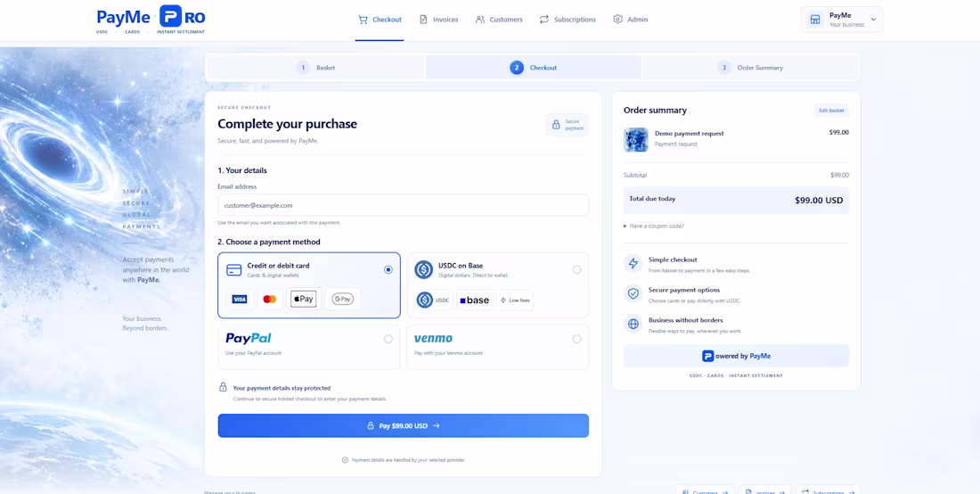Expand the Have a coupon code section
The height and width of the screenshot is (494, 980).
(654, 226)
